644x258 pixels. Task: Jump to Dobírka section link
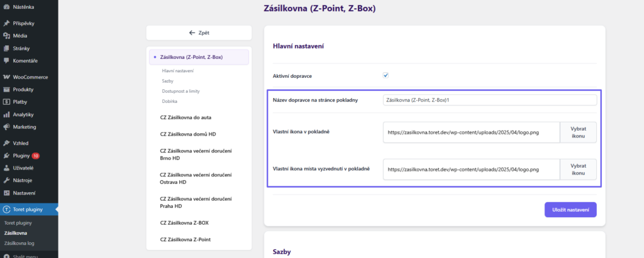[x=169, y=101]
